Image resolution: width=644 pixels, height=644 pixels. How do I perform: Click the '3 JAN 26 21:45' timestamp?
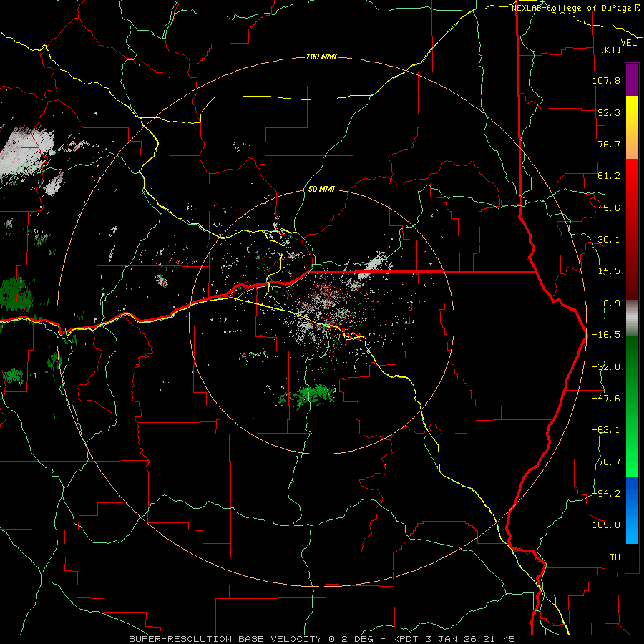[470, 639]
